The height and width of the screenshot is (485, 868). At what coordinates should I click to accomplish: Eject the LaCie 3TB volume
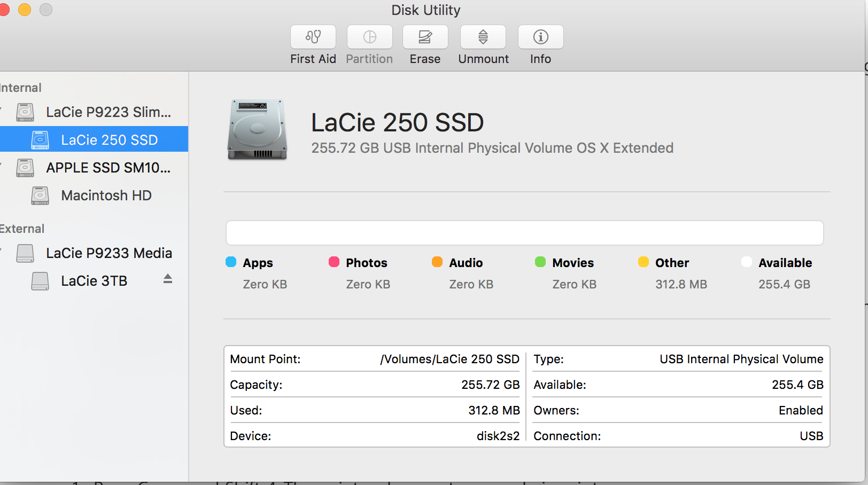(x=168, y=279)
